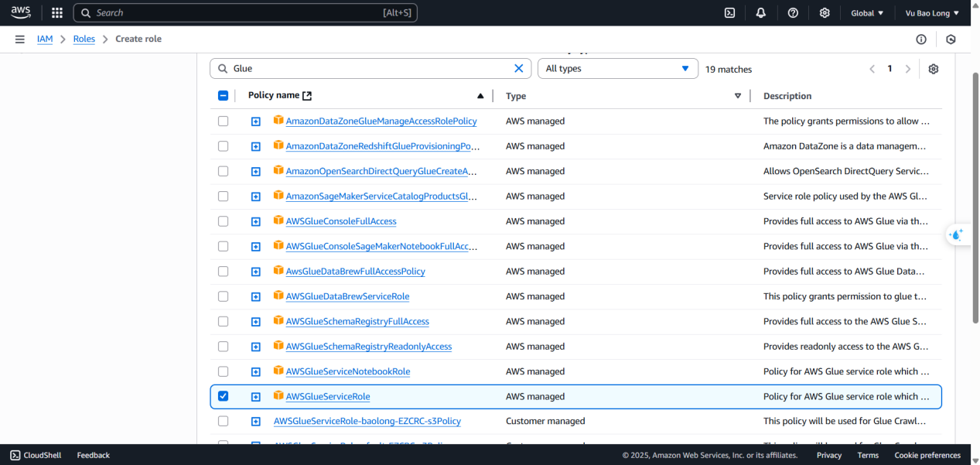Click the AwsGlueDataBrewFullAccessPolicy box icon
980x465 pixels.
[278, 270]
